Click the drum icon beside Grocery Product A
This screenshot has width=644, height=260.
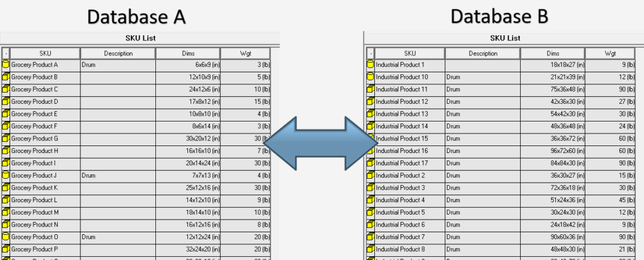(6, 64)
